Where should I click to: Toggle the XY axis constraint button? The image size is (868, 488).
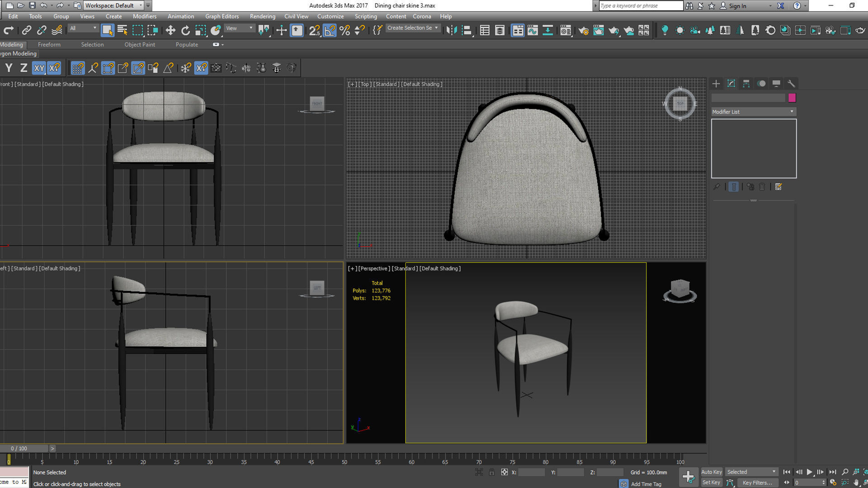tap(39, 68)
